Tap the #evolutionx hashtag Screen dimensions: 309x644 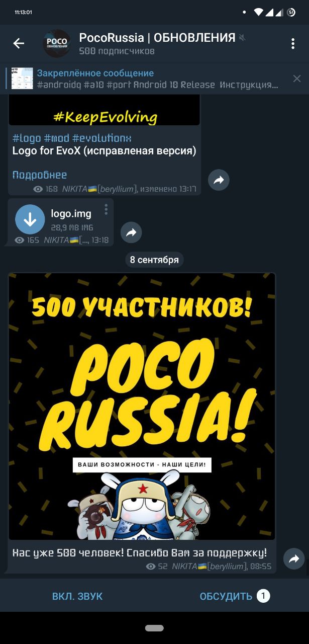point(102,138)
